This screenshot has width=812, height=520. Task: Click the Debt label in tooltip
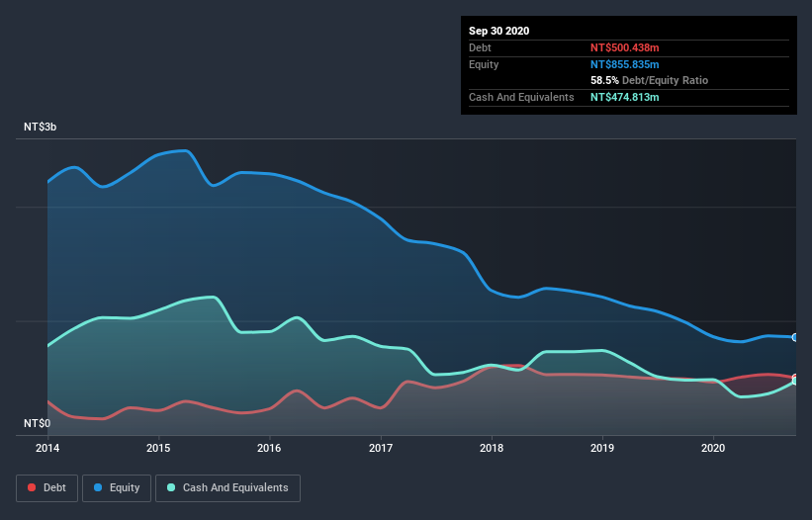pyautogui.click(x=480, y=47)
